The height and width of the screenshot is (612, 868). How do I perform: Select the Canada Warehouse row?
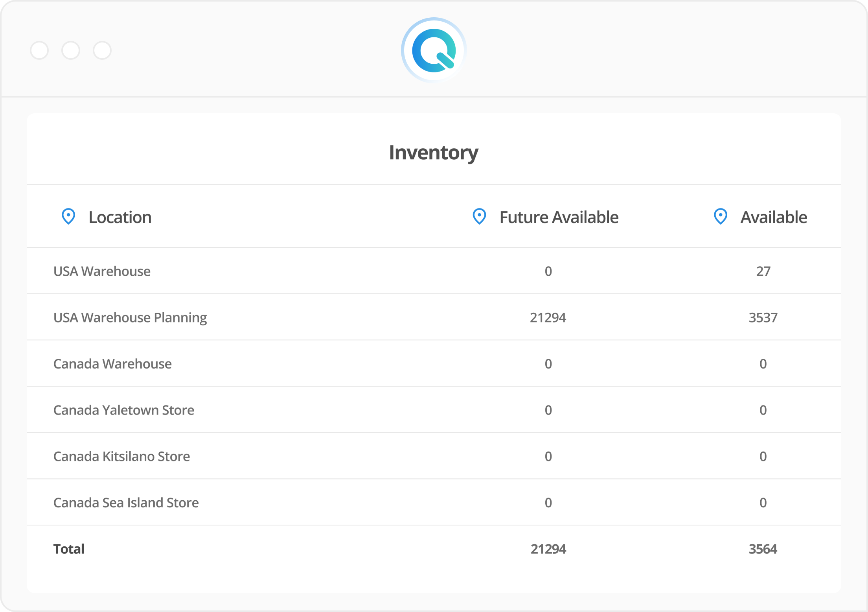[112, 363]
